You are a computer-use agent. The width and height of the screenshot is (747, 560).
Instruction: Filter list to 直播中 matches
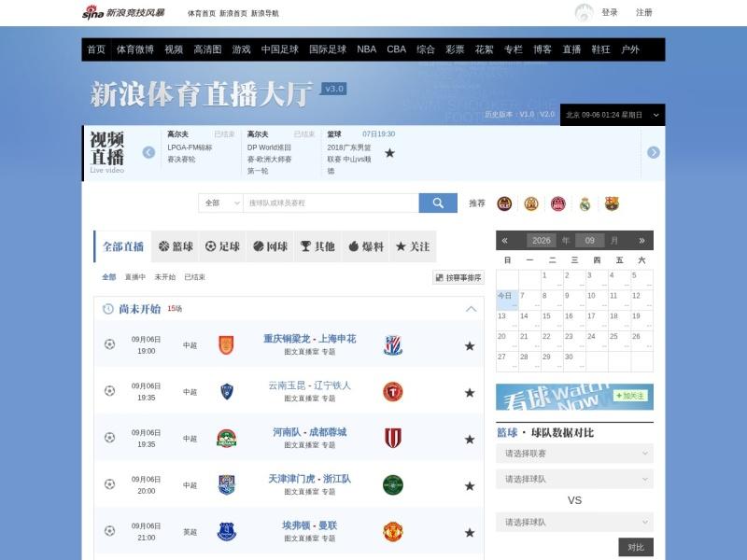[134, 277]
